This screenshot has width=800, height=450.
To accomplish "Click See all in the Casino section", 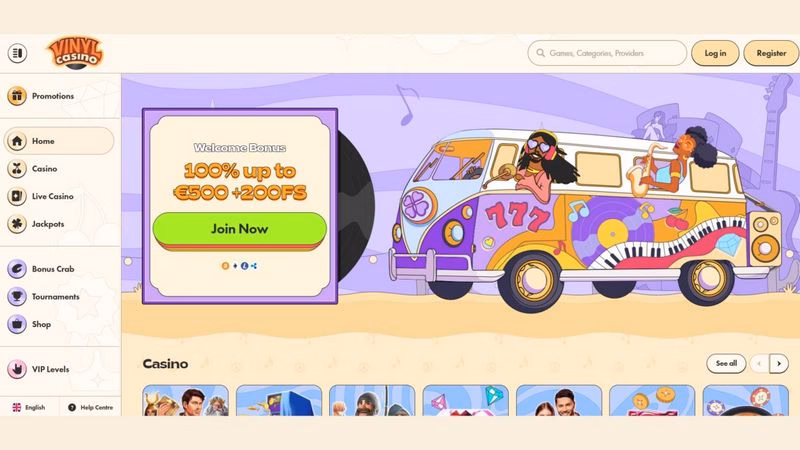I will click(x=726, y=363).
